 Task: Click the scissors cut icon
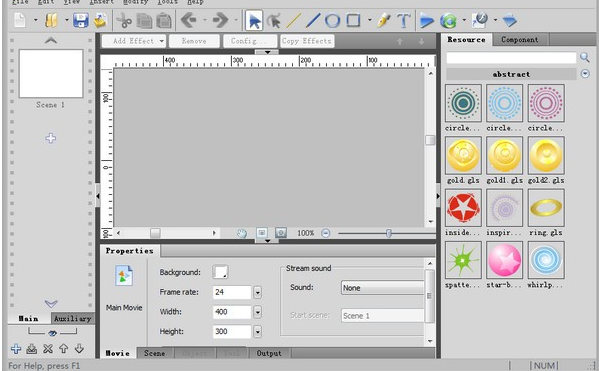pyautogui.click(x=124, y=20)
